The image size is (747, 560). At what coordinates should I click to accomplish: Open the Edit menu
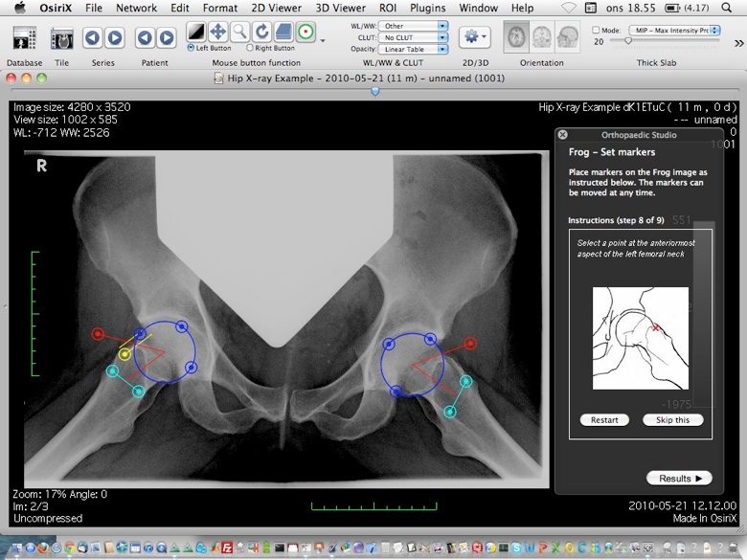pyautogui.click(x=180, y=8)
